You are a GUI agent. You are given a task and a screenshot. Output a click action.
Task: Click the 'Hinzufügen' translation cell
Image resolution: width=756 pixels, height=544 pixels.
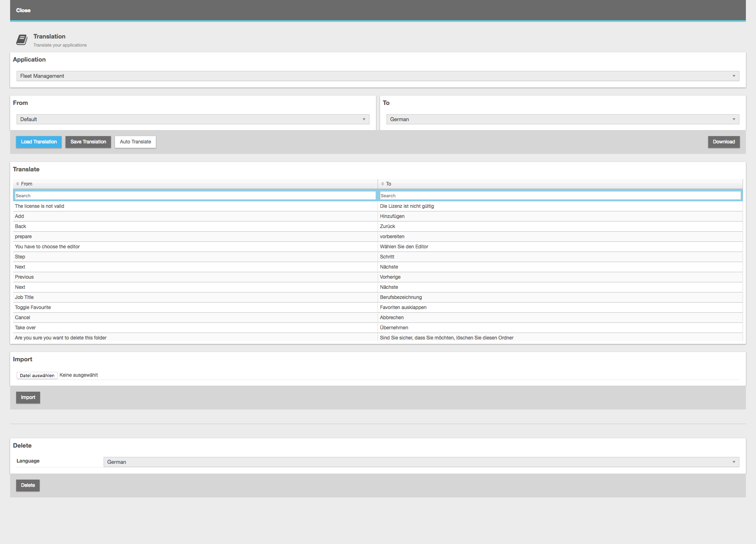coord(560,216)
